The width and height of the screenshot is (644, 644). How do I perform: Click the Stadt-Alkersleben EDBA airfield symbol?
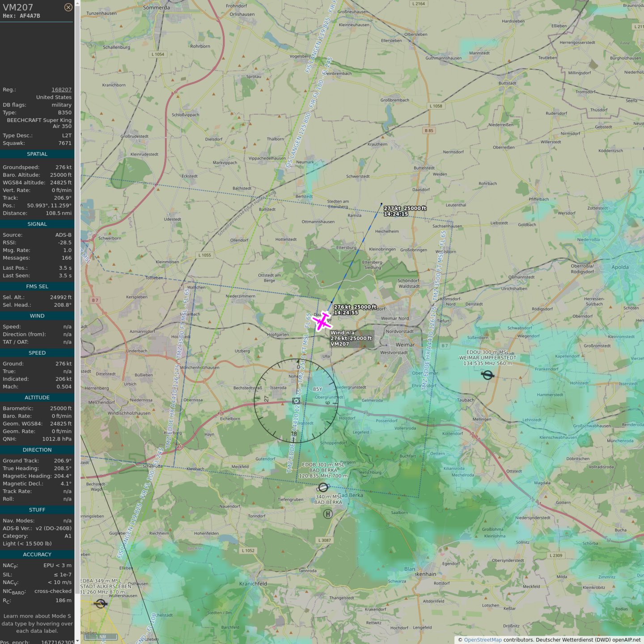coord(101,604)
